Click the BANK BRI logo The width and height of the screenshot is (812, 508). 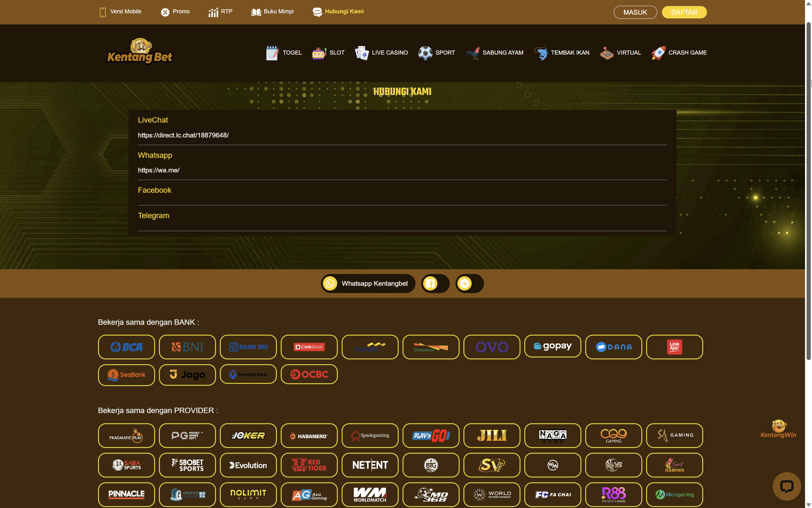[x=248, y=347]
